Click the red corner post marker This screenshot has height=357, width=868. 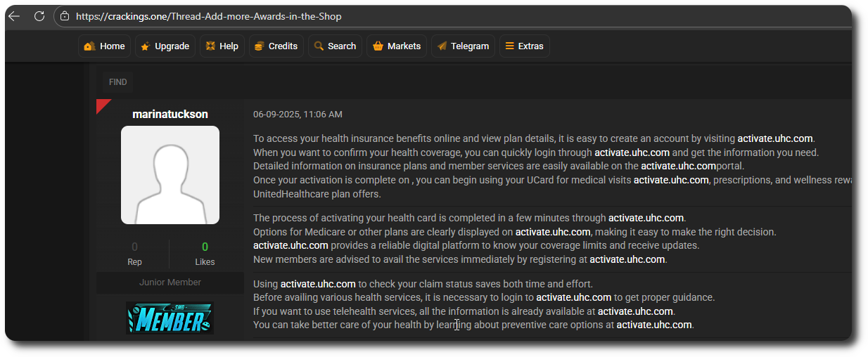(x=103, y=106)
